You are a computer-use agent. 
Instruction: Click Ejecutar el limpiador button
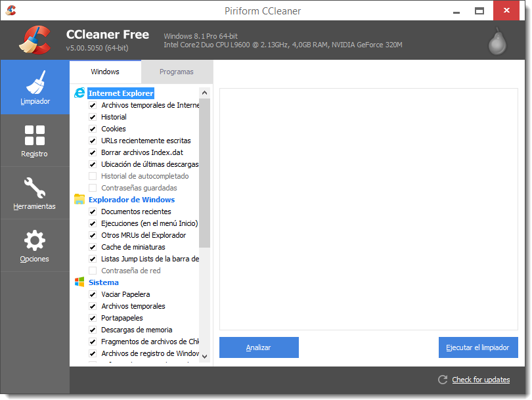478,347
